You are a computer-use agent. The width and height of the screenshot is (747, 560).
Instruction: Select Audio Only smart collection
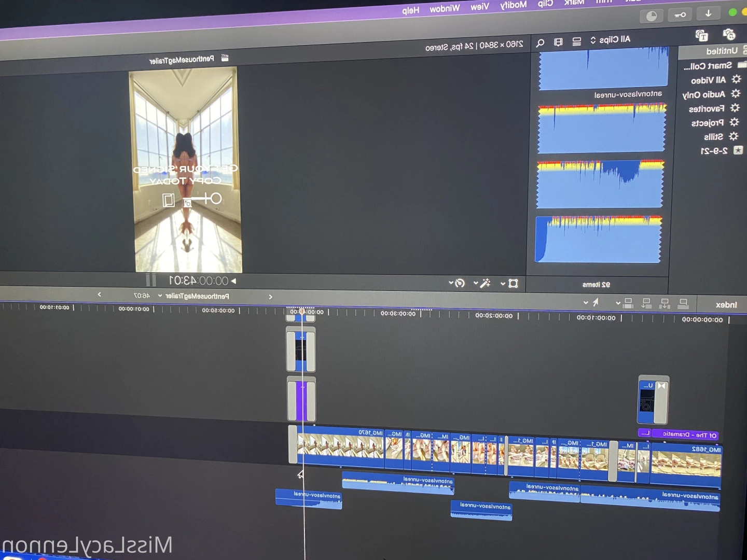pos(703,94)
